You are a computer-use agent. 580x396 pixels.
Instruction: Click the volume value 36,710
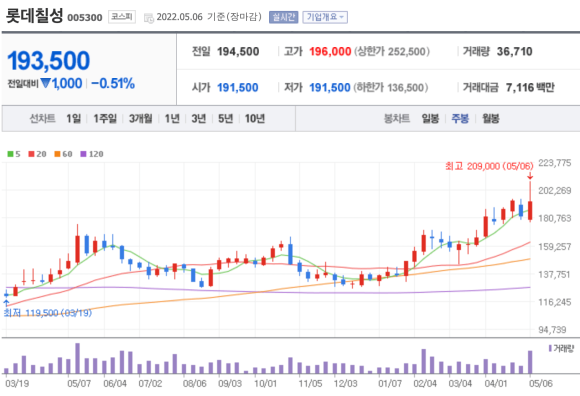click(x=515, y=51)
